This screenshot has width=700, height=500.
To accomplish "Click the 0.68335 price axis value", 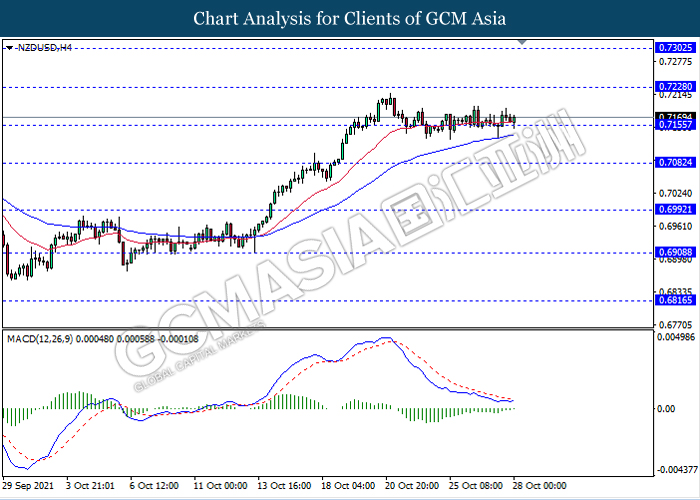I will 676,292.
